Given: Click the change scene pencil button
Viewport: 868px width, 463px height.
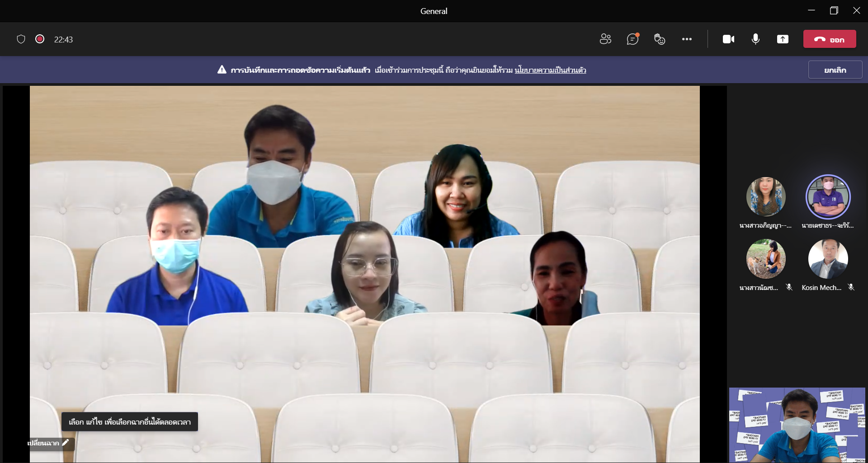Looking at the screenshot, I should pos(49,443).
